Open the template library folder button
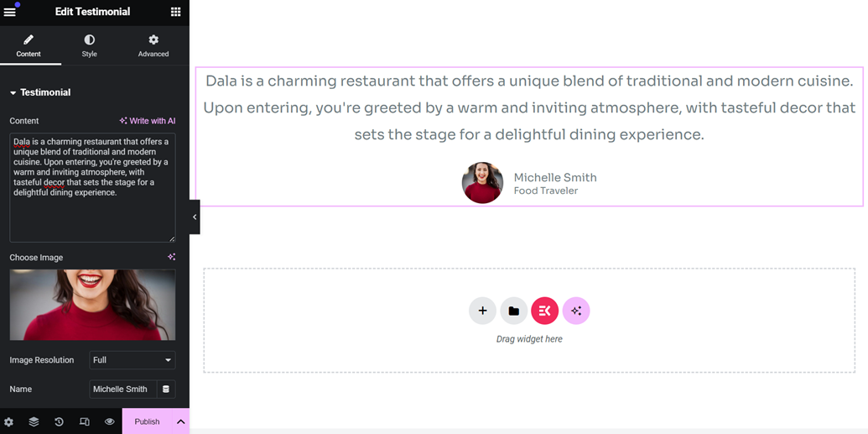Viewport: 868px width, 434px height. tap(513, 311)
